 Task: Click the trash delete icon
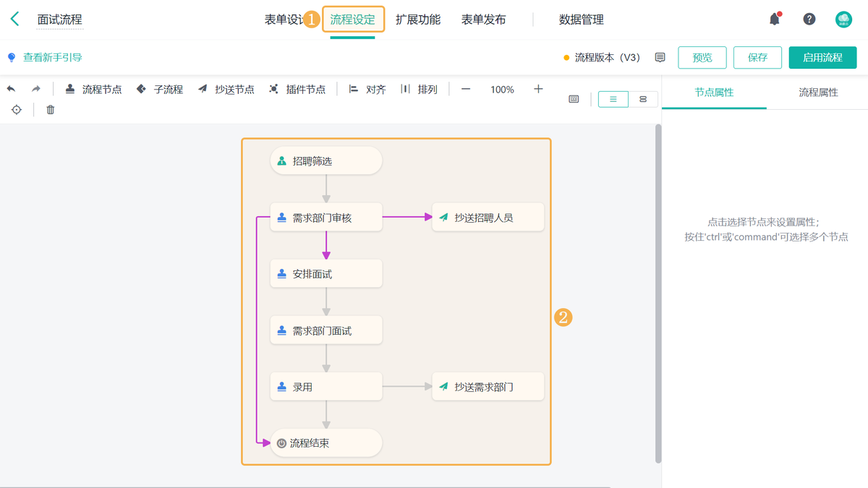51,110
